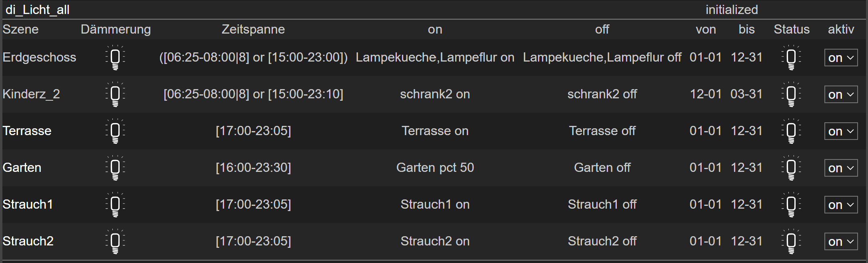868x263 pixels.
Task: Click the Garten pct 50 command
Action: coord(435,167)
